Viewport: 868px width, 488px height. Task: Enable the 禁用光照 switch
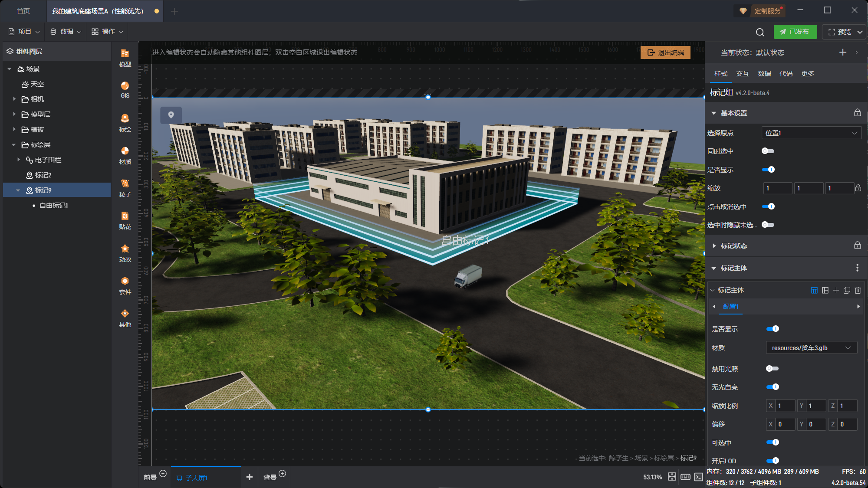(x=772, y=369)
